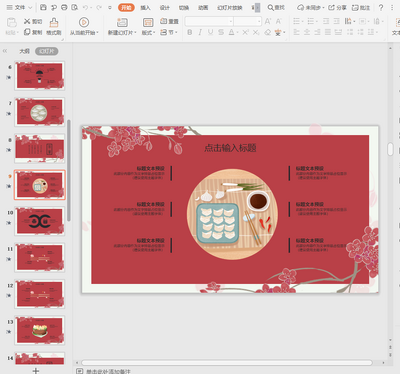Select slide 7 thumbnail

coord(40,112)
